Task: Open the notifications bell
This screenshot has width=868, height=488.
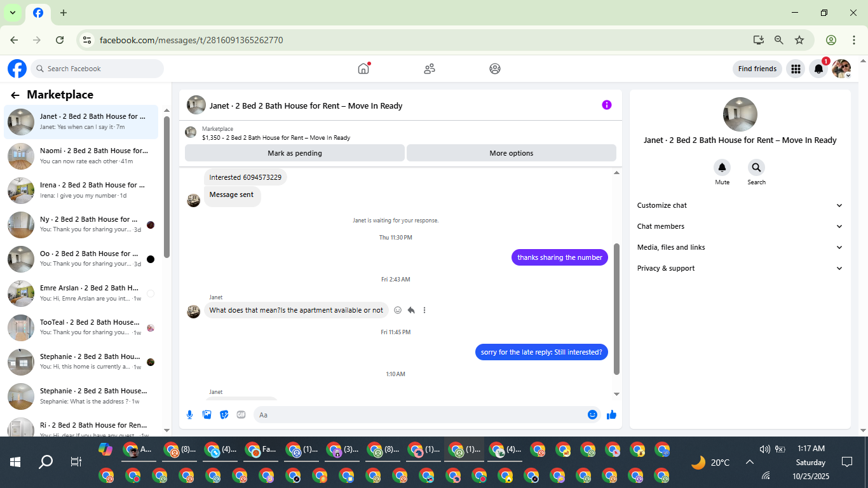Action: pos(819,69)
